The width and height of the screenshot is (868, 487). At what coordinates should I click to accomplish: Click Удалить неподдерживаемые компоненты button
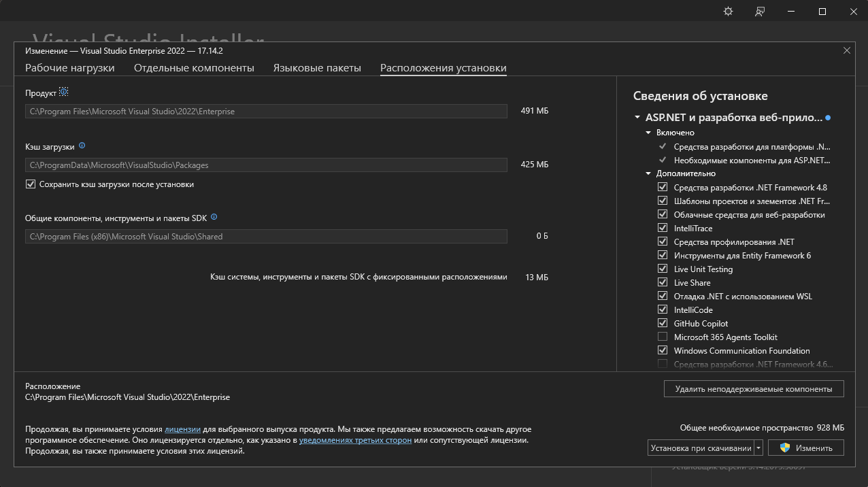click(753, 389)
